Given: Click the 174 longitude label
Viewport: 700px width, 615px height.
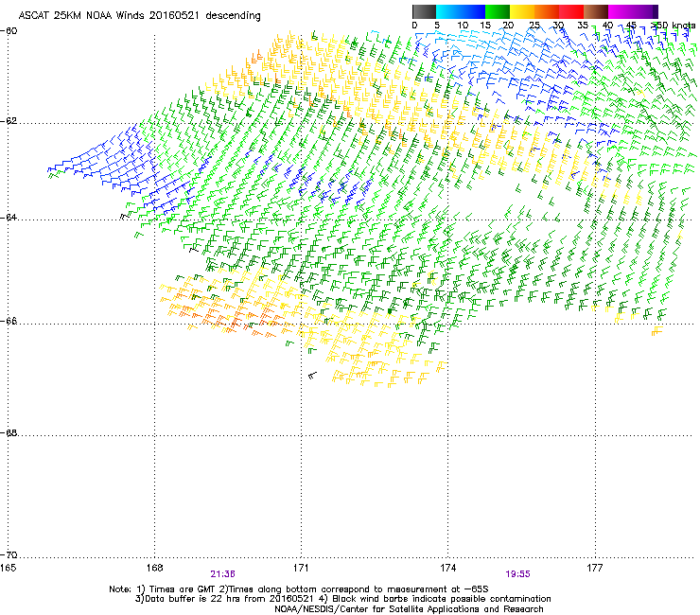Looking at the screenshot, I should point(447,568).
